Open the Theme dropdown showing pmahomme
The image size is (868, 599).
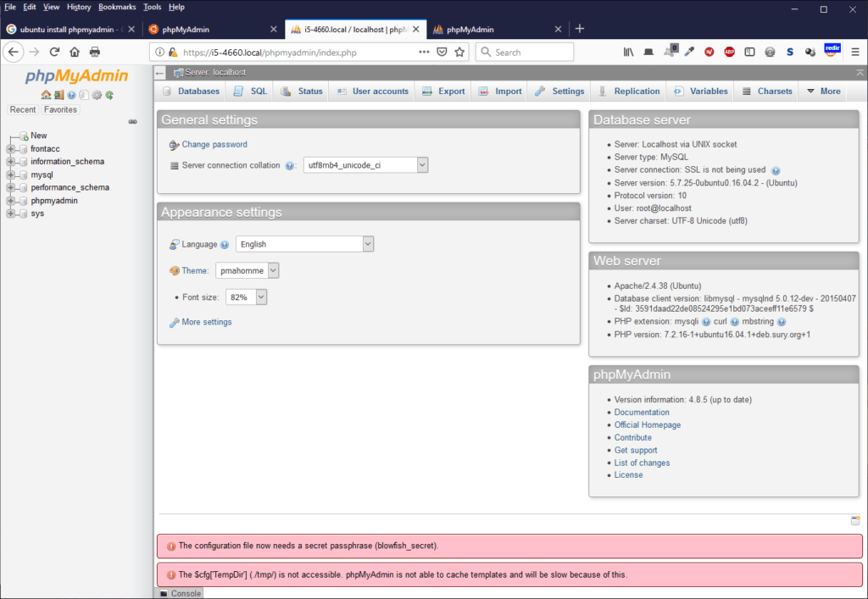[x=247, y=270]
